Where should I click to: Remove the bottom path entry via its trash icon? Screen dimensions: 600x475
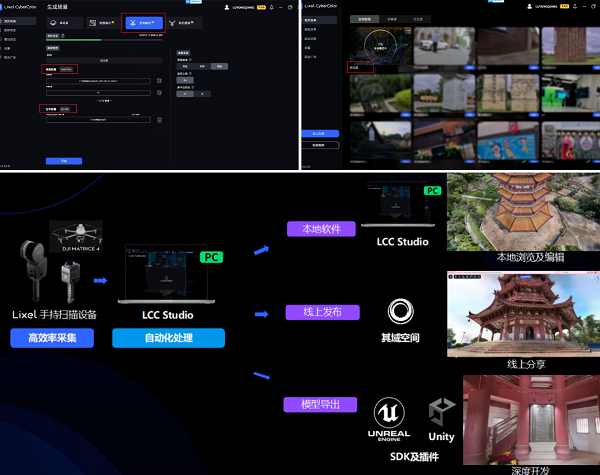coord(159,120)
